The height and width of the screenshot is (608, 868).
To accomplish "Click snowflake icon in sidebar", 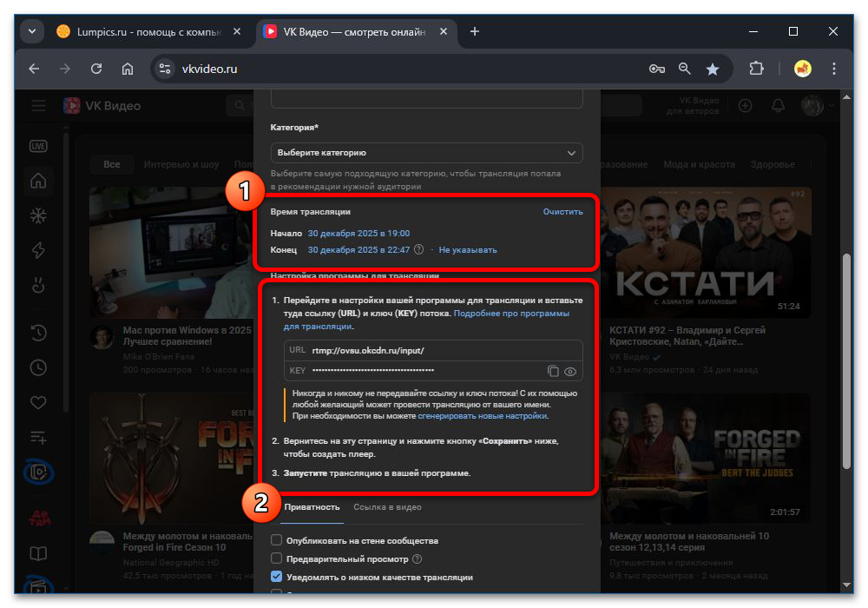I will pyautogui.click(x=38, y=215).
